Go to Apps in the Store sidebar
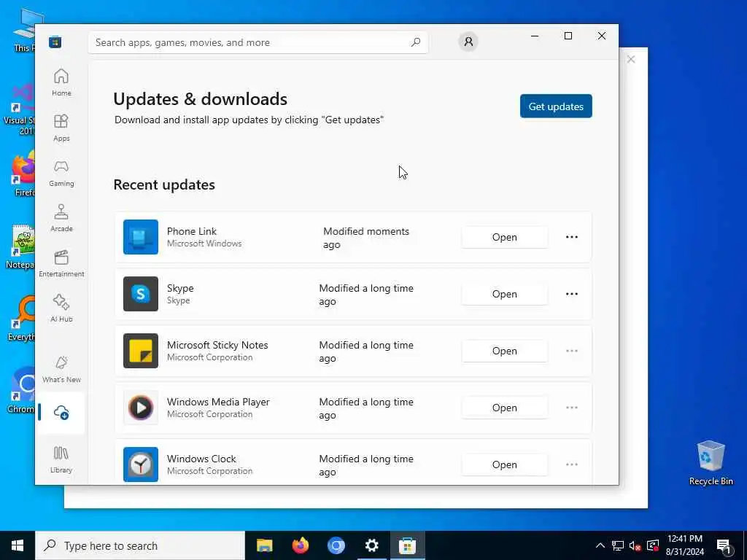Viewport: 747px width, 560px height. 61,128
